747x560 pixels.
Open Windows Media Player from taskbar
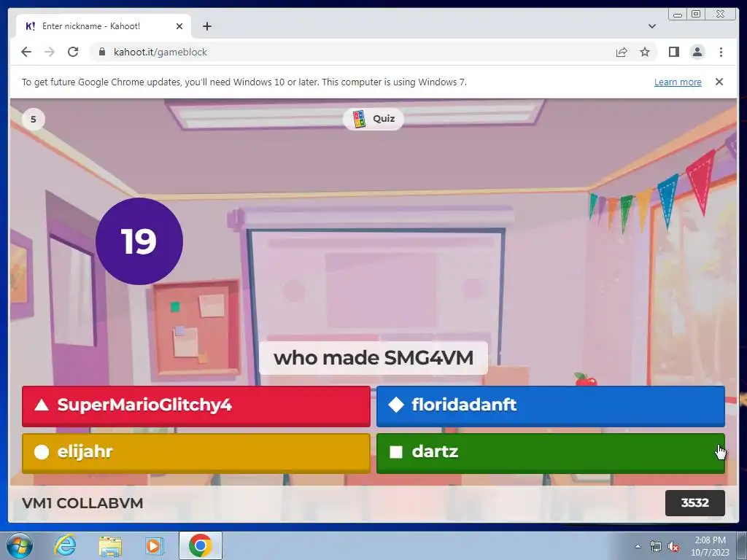pos(155,545)
